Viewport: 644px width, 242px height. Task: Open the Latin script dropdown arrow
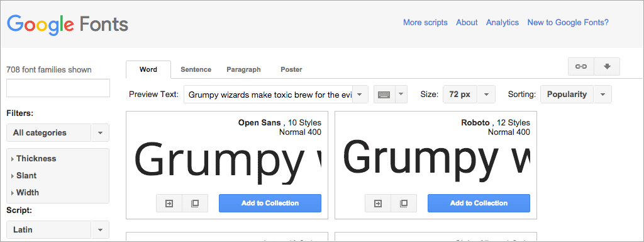[100, 229]
